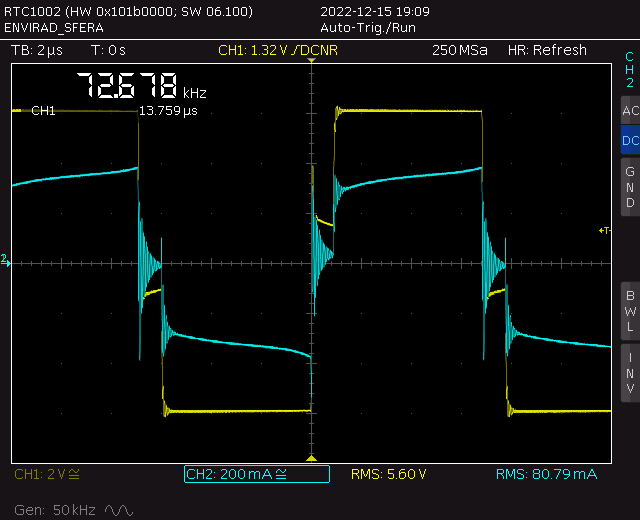This screenshot has height=520, width=640.
Task: Click the Gen: 50 kHz generator label
Action: (55, 510)
